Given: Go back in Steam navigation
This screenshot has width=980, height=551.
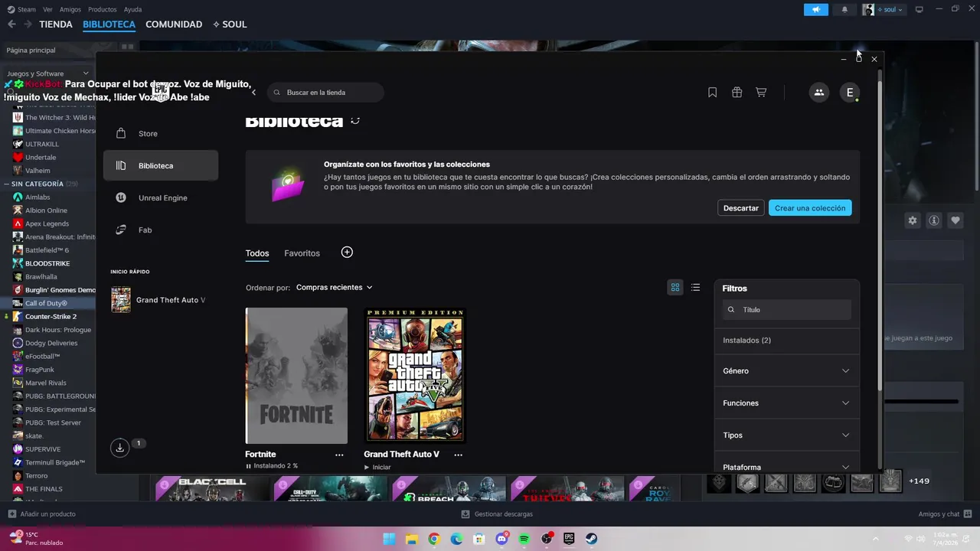Looking at the screenshot, I should click(11, 24).
